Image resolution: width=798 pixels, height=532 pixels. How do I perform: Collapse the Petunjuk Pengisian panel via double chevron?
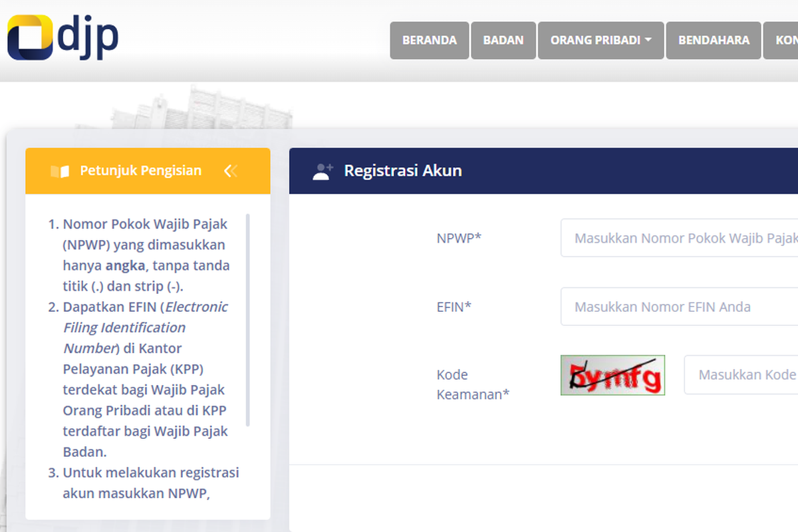(x=231, y=171)
